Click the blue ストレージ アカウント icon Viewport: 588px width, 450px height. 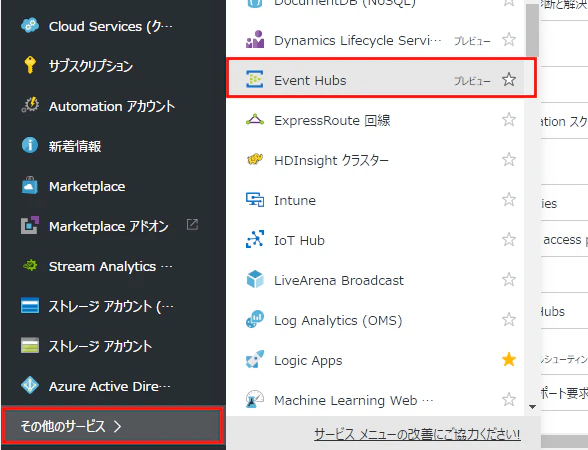coord(30,306)
